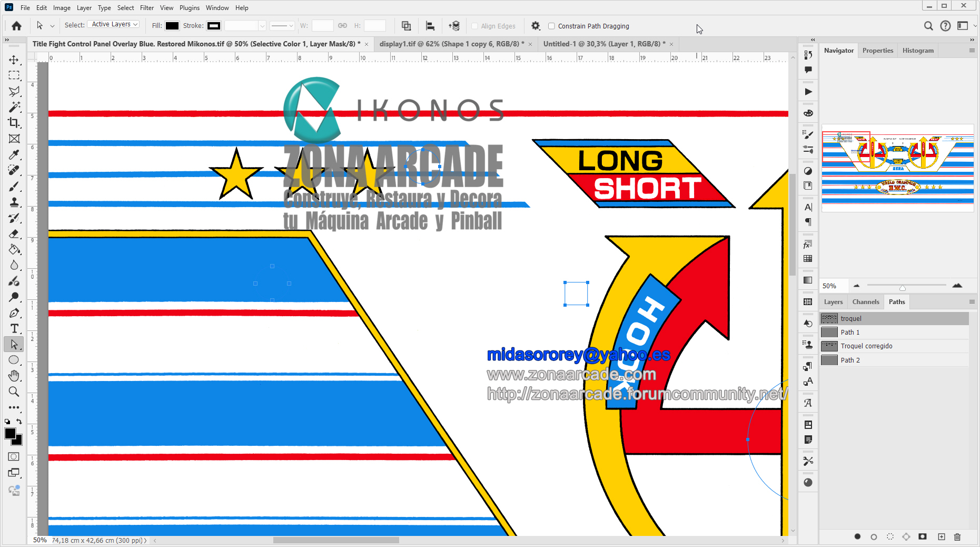
Task: Select the Eyedropper tool
Action: (14, 154)
